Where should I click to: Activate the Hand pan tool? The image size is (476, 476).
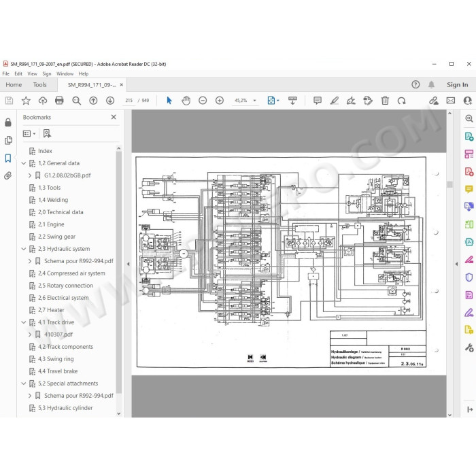186,101
